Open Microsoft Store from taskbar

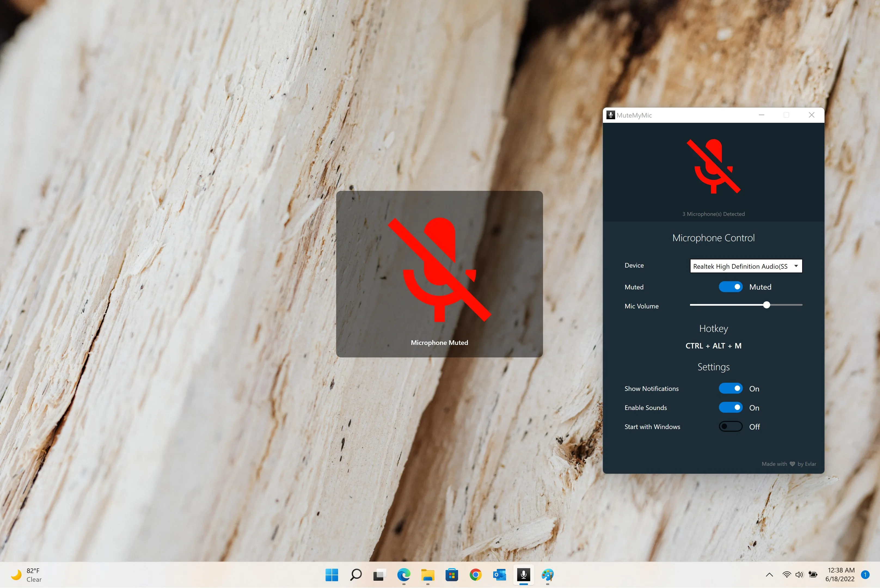tap(452, 574)
